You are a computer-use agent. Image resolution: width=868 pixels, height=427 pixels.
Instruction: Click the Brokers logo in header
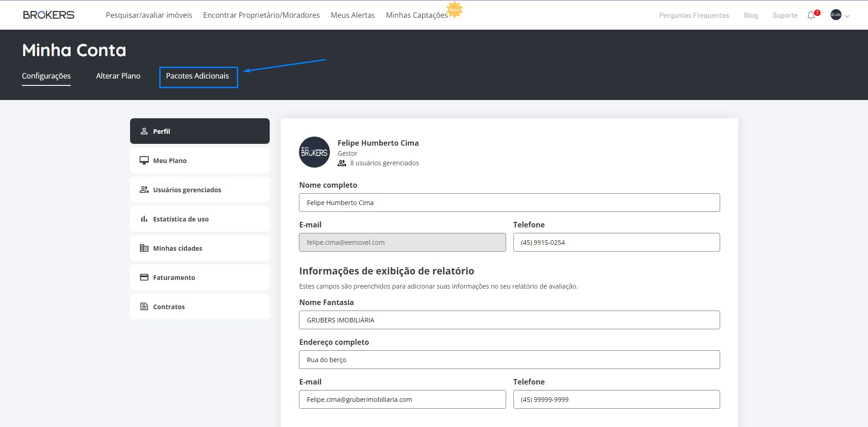(x=48, y=15)
